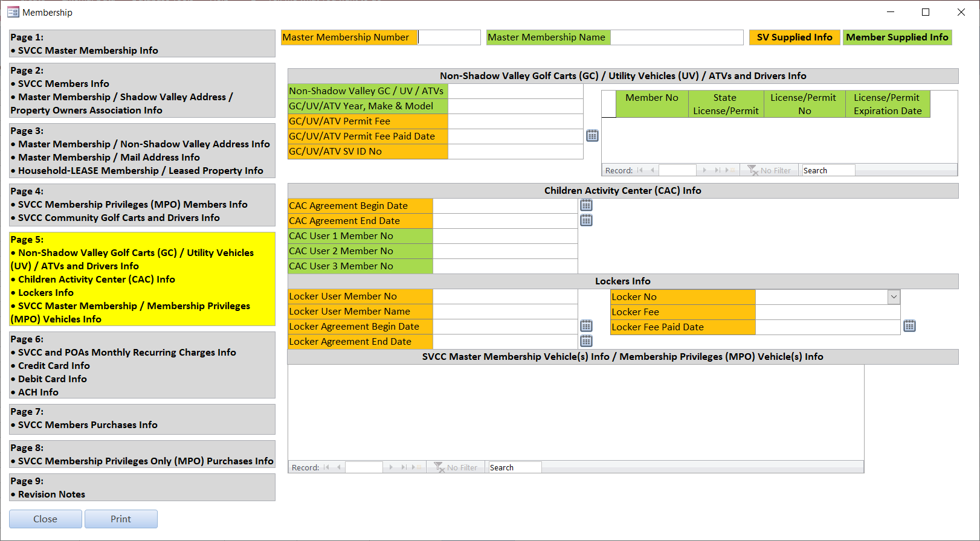The width and height of the screenshot is (980, 541).
Task: Open calendar for Locker Agreement Begin Date
Action: [586, 326]
